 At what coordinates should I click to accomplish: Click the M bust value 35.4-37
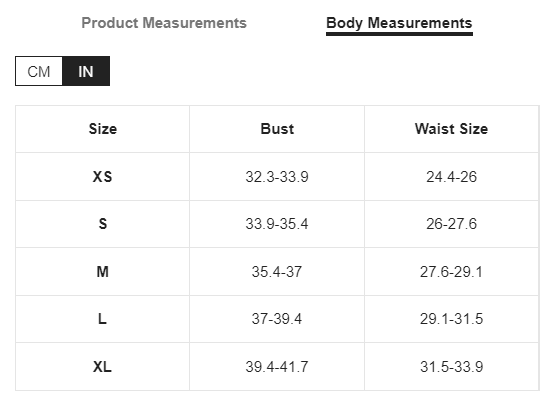pyautogui.click(x=277, y=272)
